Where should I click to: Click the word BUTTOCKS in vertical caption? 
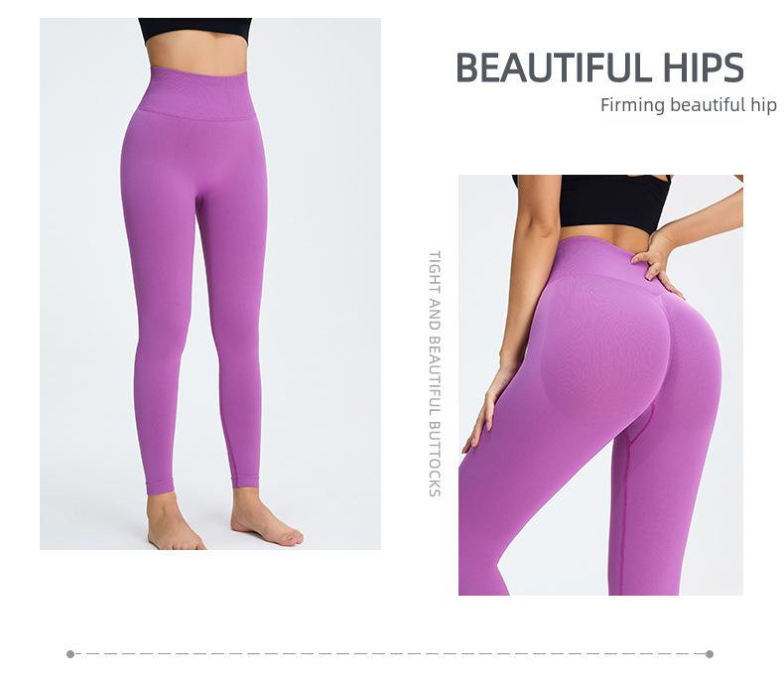435,459
